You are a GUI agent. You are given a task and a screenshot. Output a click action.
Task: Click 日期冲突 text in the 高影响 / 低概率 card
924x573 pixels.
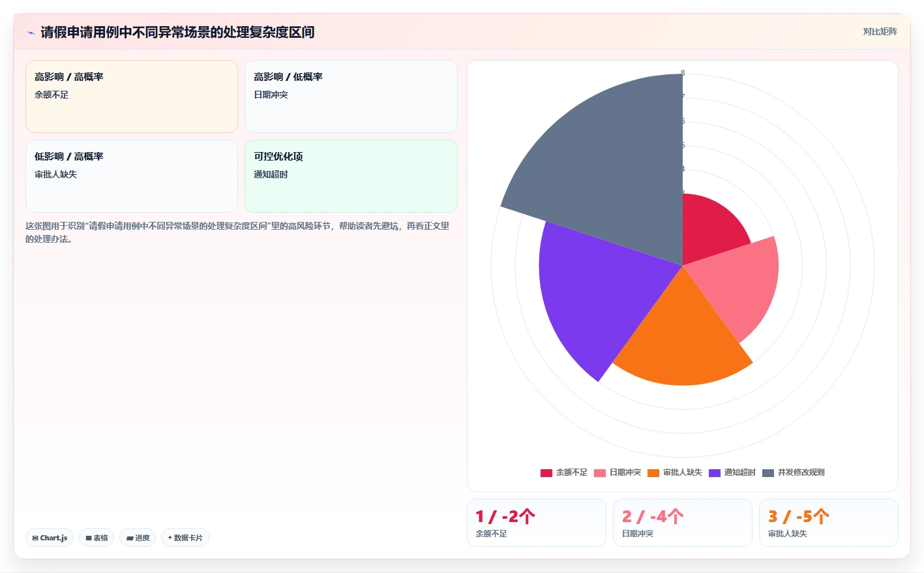pos(271,95)
